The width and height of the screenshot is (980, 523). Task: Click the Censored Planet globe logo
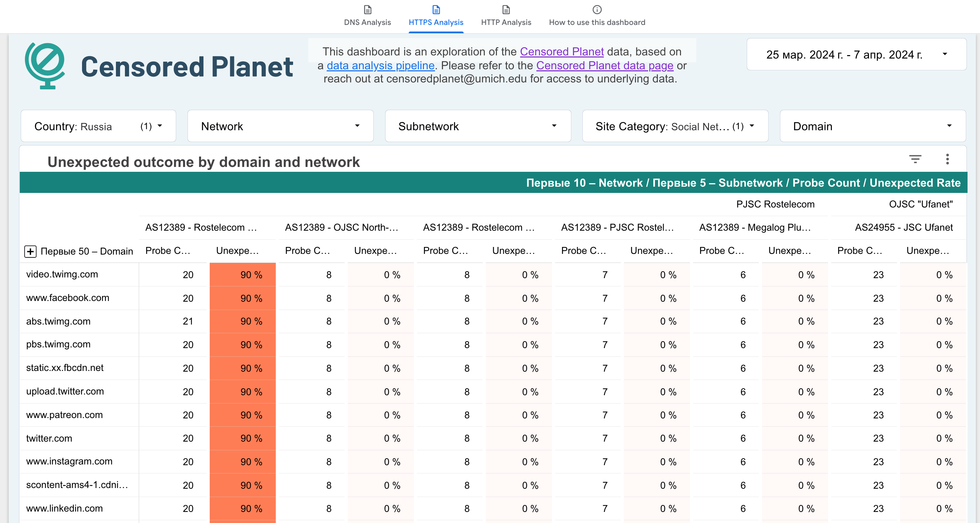(x=45, y=66)
